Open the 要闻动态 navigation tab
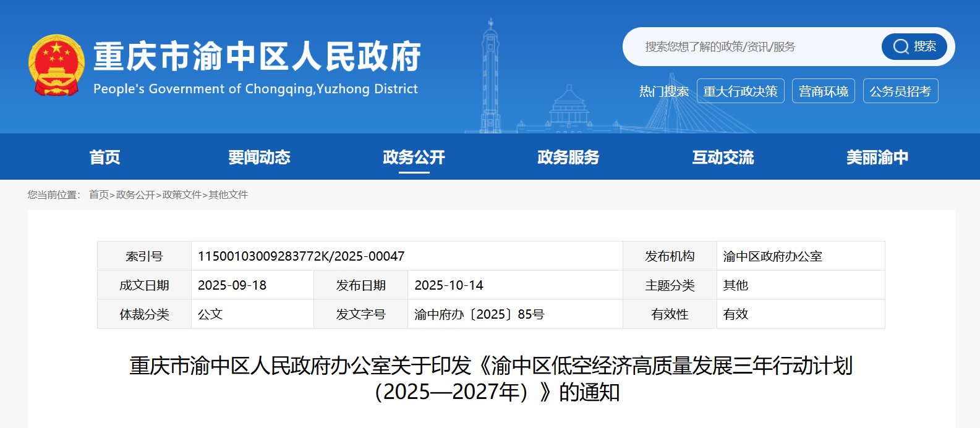This screenshot has height=428, width=980. [x=259, y=157]
